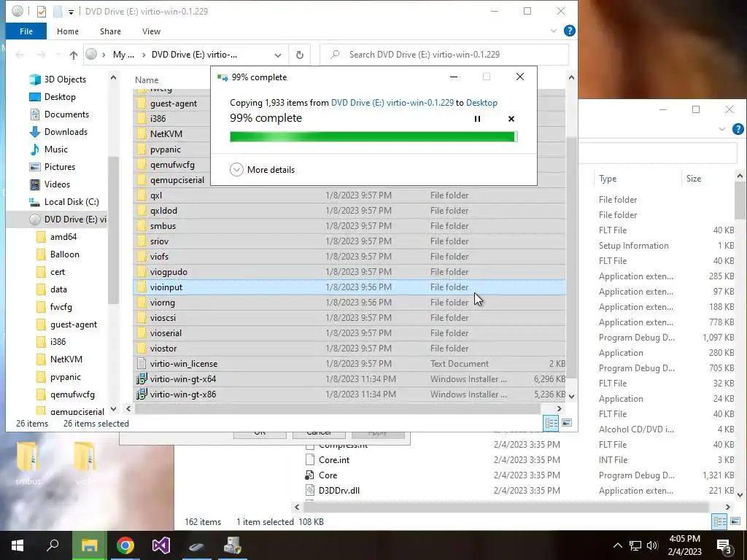The width and height of the screenshot is (747, 560).
Task: Switch to the Home ribbon tab
Action: [68, 31]
